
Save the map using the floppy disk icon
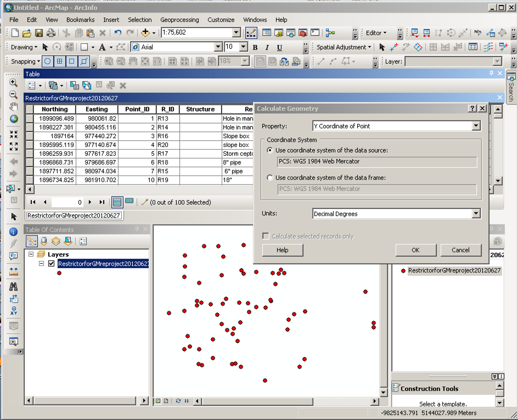[x=39, y=33]
